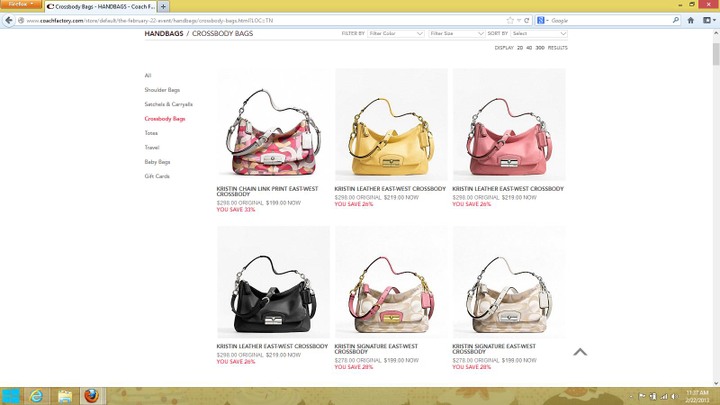The image size is (720, 405).
Task: Open search engine selector dropdown
Action: (x=542, y=20)
